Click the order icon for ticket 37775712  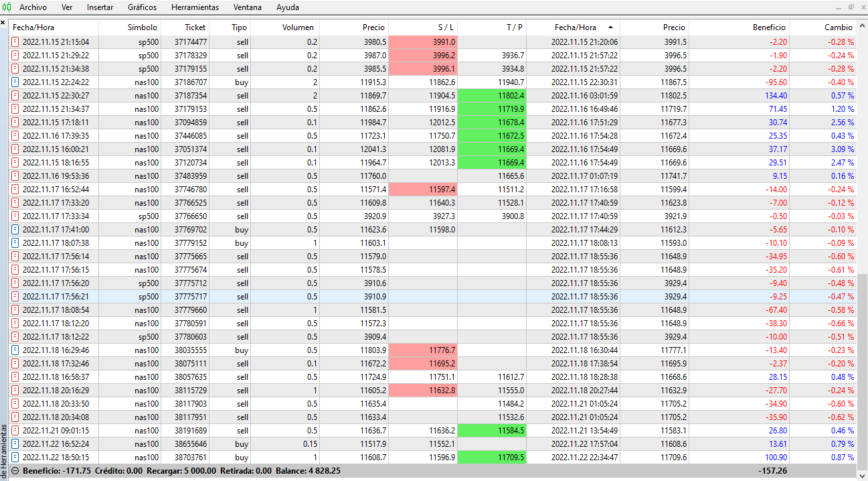(x=15, y=283)
